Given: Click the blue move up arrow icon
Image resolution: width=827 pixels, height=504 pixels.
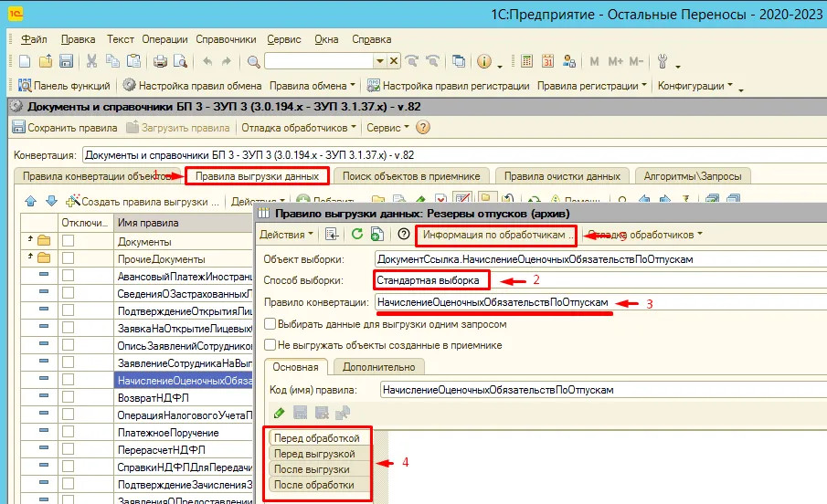Looking at the screenshot, I should point(30,201).
